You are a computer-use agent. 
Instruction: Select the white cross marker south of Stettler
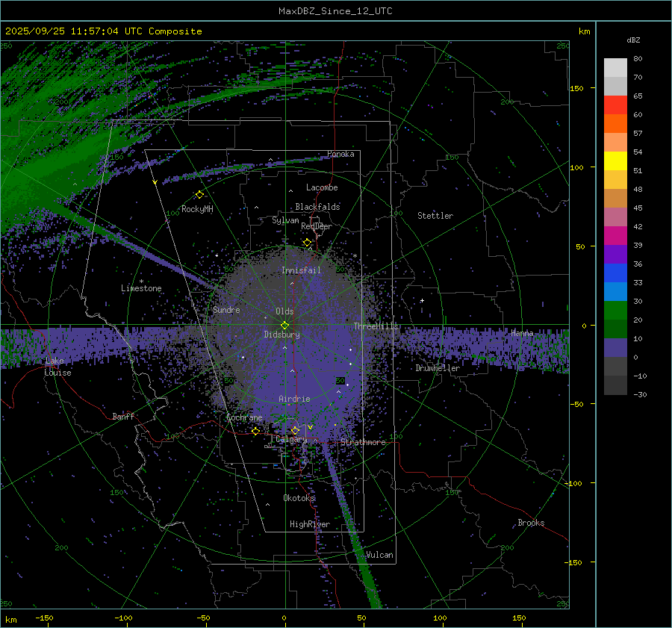[x=422, y=301]
